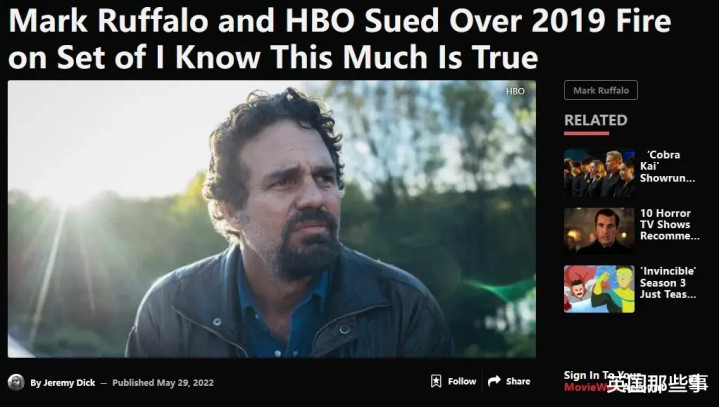719x407 pixels.
Task: Click the Share text button
Action: click(518, 381)
